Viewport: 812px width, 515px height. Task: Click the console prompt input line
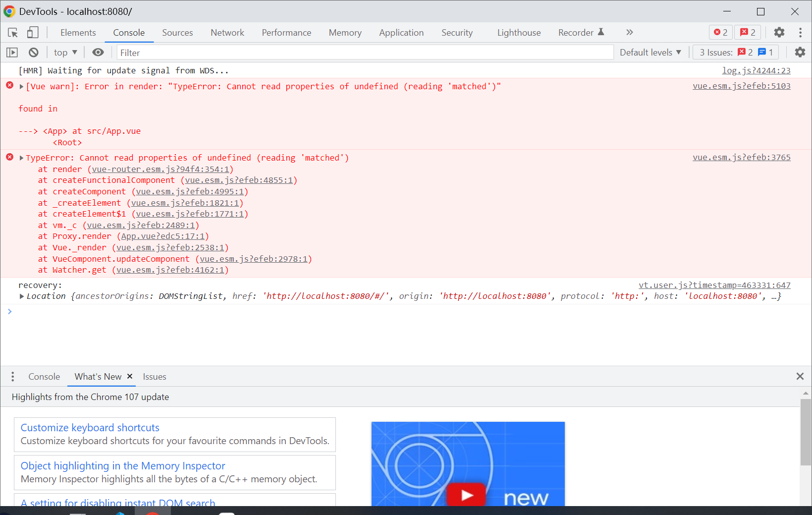click(x=406, y=311)
